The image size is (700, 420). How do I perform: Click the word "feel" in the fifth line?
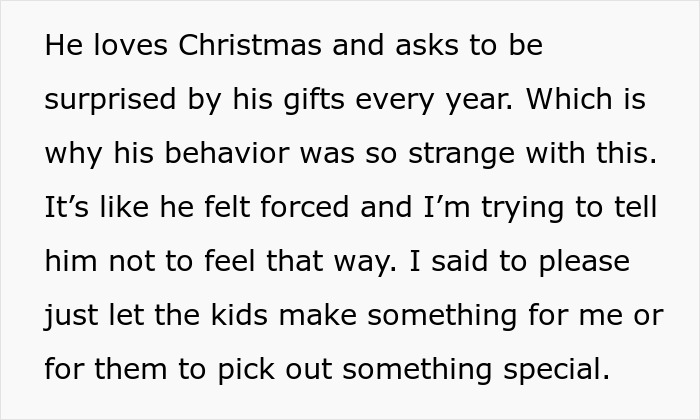pyautogui.click(x=229, y=261)
